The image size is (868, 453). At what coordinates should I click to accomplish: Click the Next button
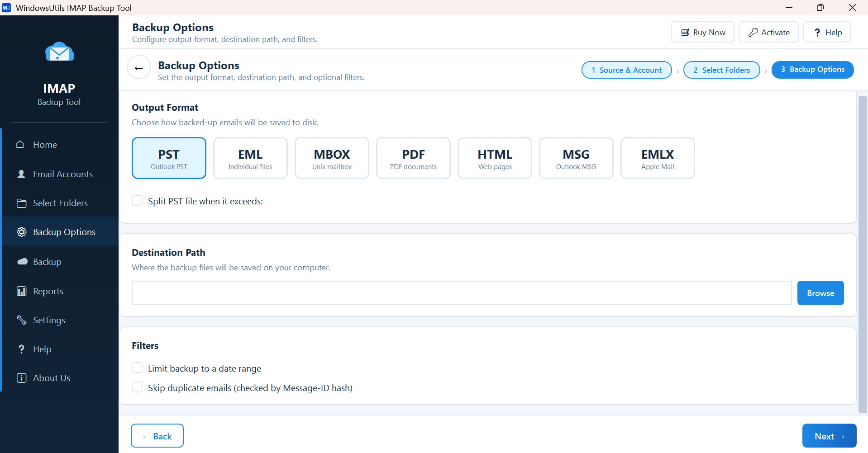pyautogui.click(x=829, y=436)
